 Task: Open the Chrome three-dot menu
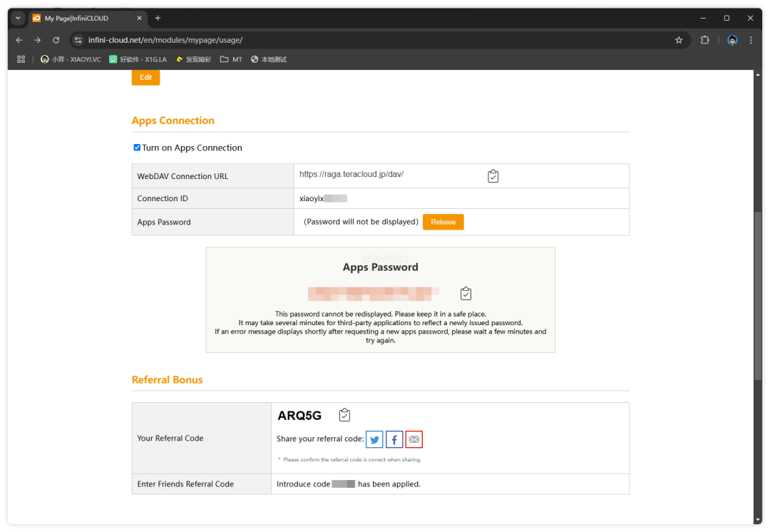pos(751,40)
